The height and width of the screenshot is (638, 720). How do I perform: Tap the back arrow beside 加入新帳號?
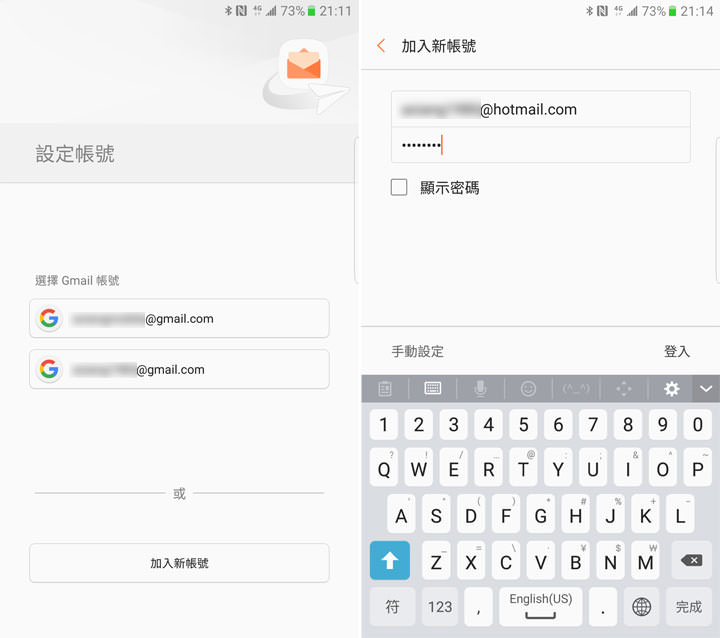pos(381,46)
